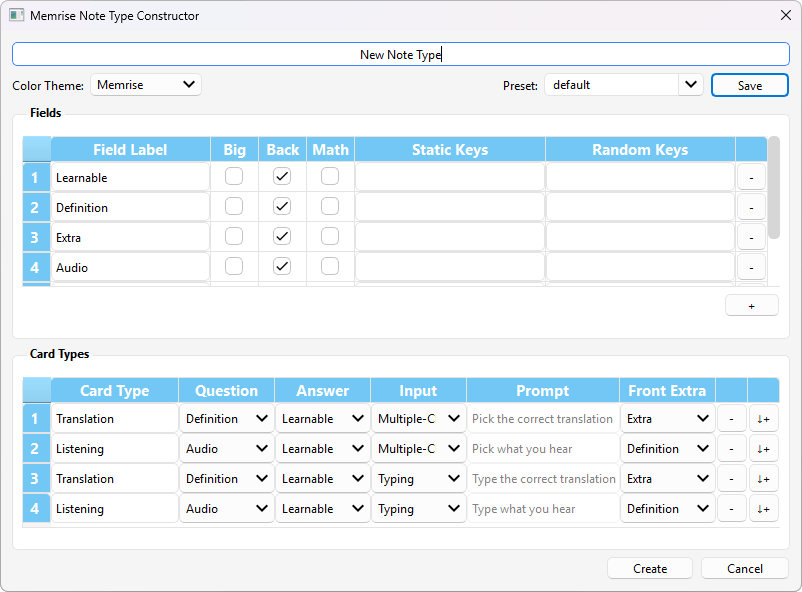This screenshot has height=592, width=802.
Task: Duplicate card type row 1 below
Action: point(764,419)
